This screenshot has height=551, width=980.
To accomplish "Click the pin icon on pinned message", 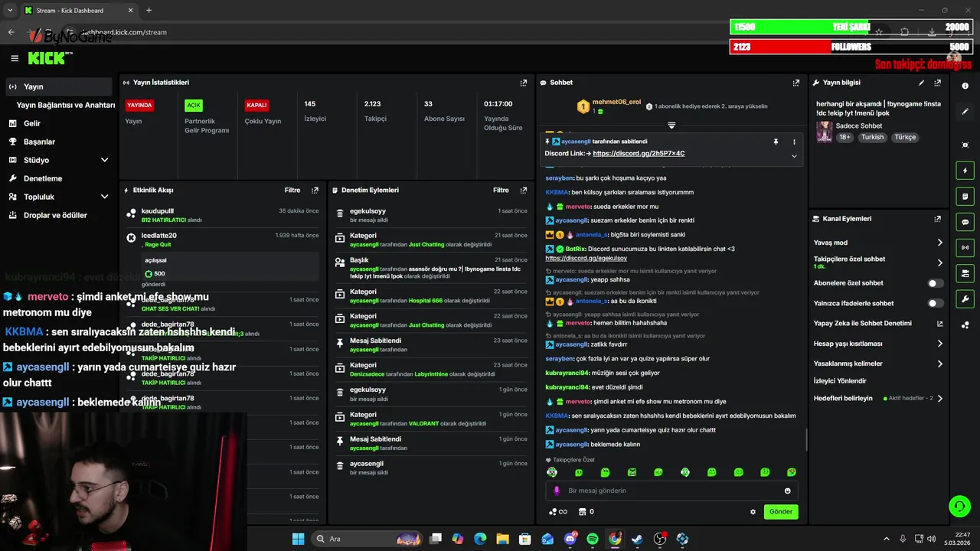I will coord(776,142).
